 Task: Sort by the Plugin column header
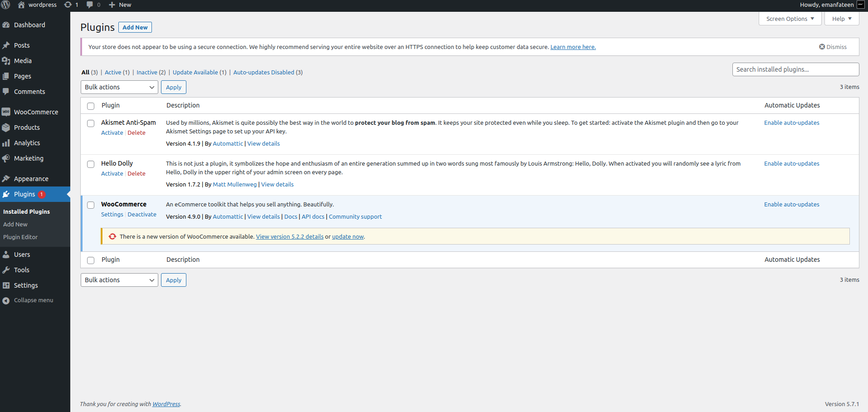tap(111, 105)
